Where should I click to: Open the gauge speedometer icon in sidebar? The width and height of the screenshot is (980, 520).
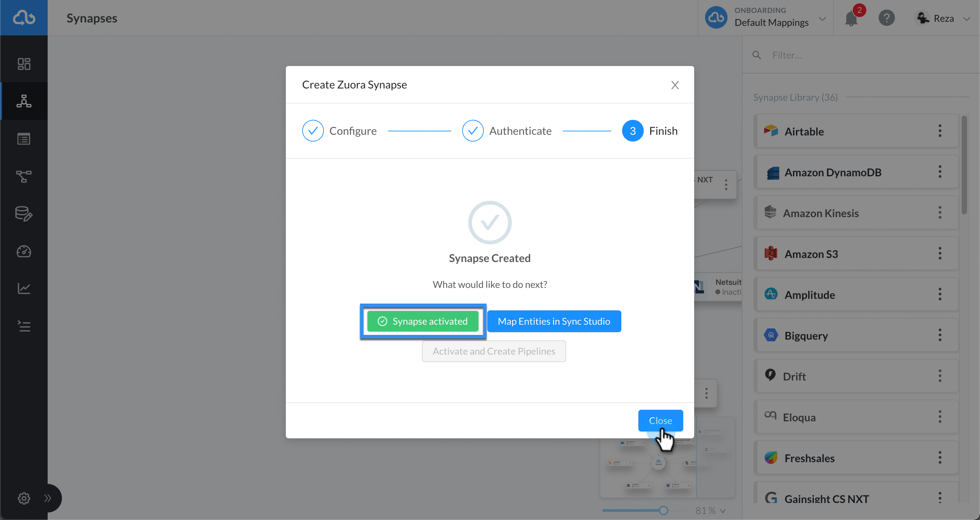[x=23, y=251]
